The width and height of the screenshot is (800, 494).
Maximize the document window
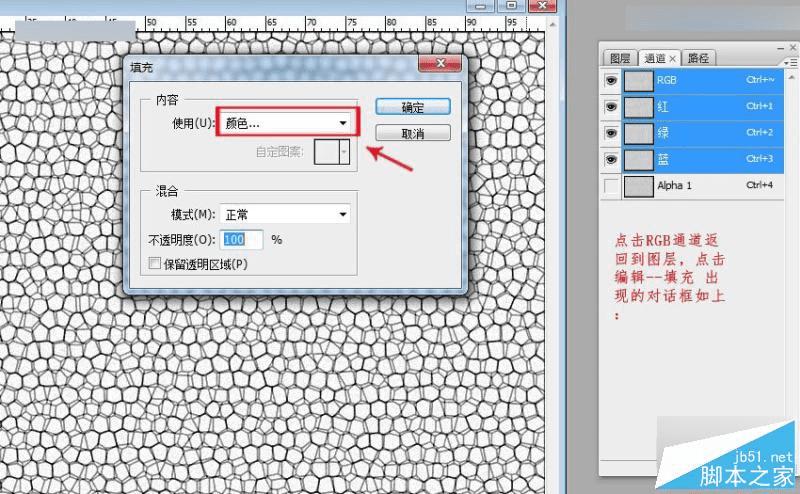pyautogui.click(x=511, y=6)
